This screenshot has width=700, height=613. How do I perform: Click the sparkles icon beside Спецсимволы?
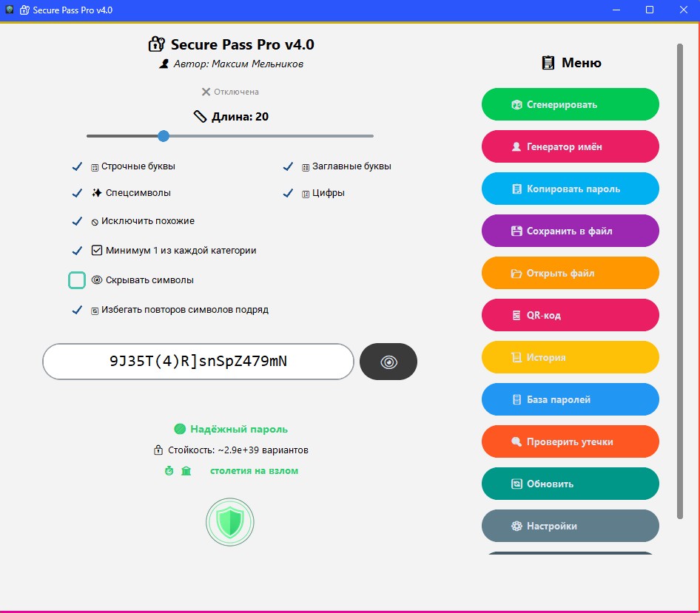(x=96, y=193)
